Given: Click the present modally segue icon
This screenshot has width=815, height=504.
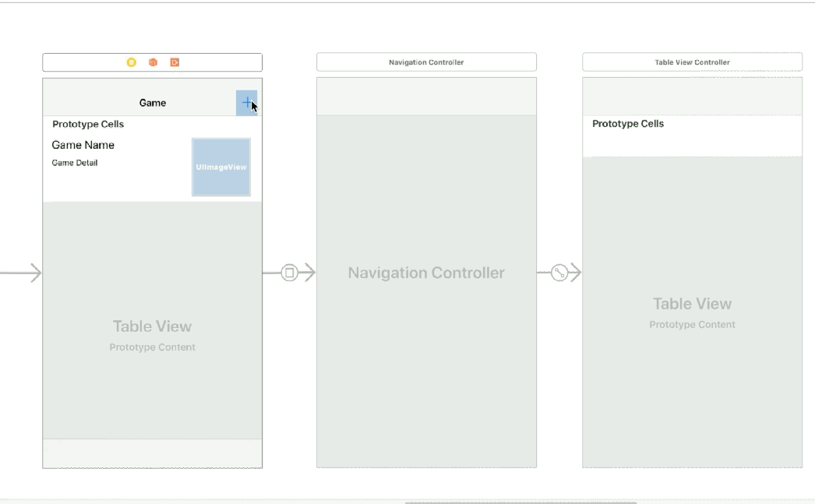Looking at the screenshot, I should point(290,273).
